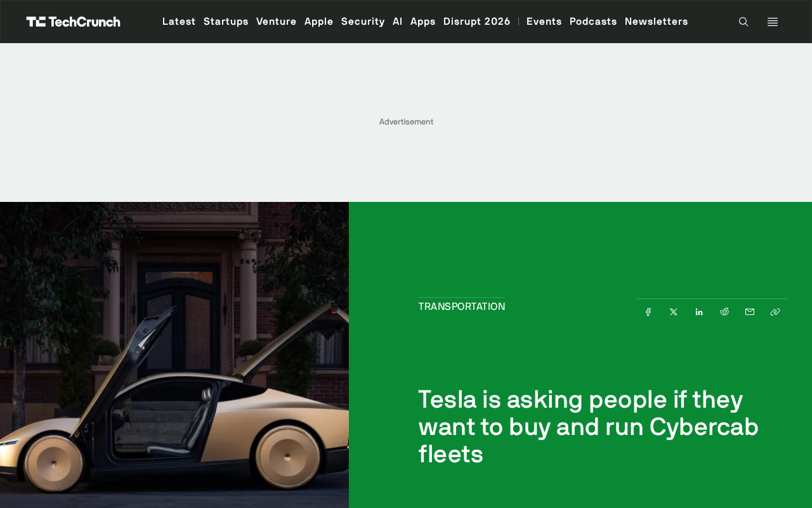Open Disrupt 2026 link
The height and width of the screenshot is (508, 812).
point(477,22)
